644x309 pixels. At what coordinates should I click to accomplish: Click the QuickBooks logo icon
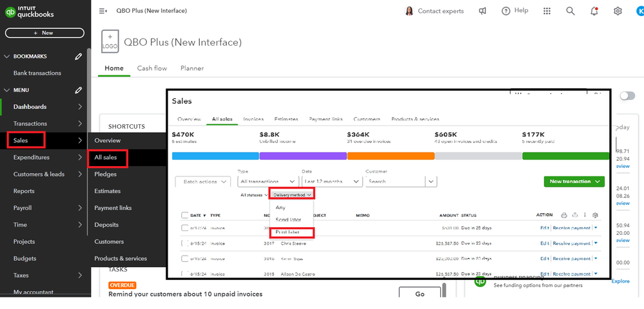pos(10,12)
